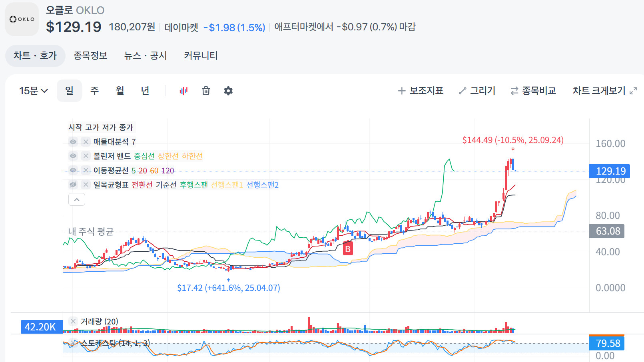644x362 pixels.
Task: Remove the 스토캐스틱 (14, 1, 3) indicator
Action: point(73,343)
